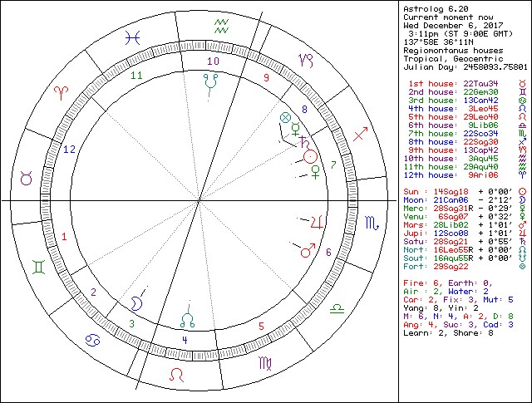Click the 'Car: 2, Fix: 3, Mut: 5' line
Viewport: 532px width, 403px height.
click(x=458, y=300)
